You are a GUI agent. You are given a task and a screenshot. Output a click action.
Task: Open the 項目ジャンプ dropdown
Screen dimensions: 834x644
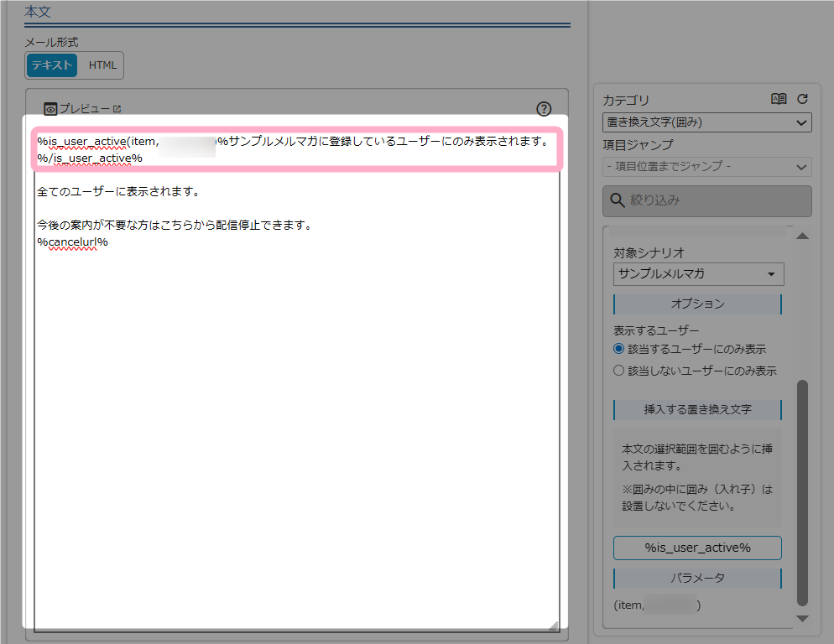pos(706,167)
